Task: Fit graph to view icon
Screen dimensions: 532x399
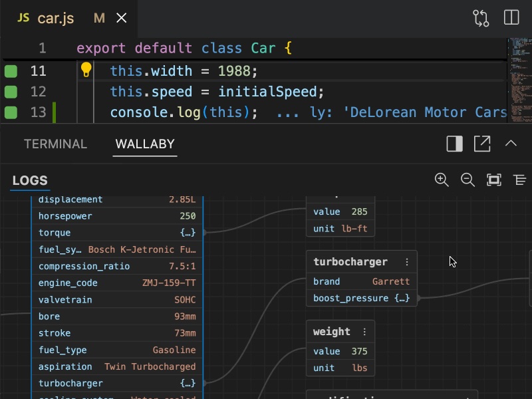Action: [494, 180]
